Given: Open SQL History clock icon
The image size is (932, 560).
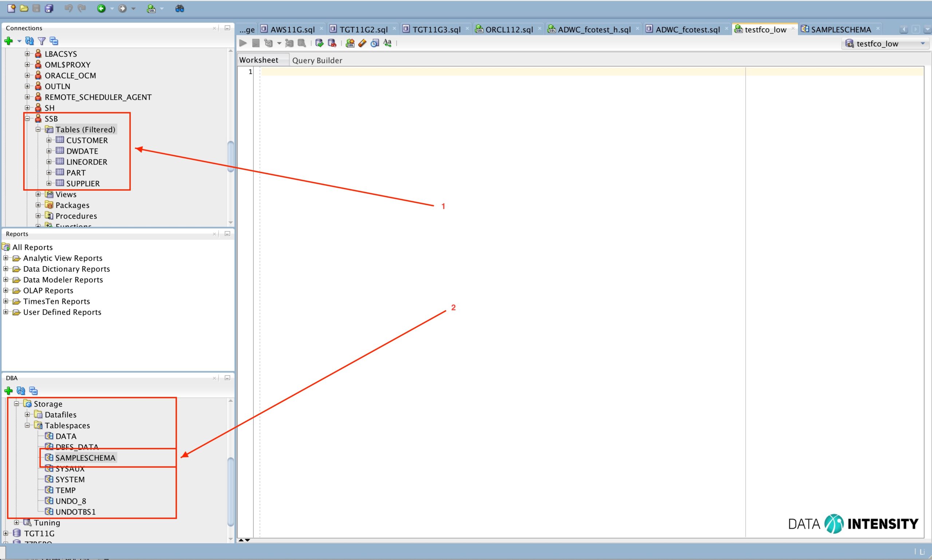Looking at the screenshot, I should [x=375, y=43].
